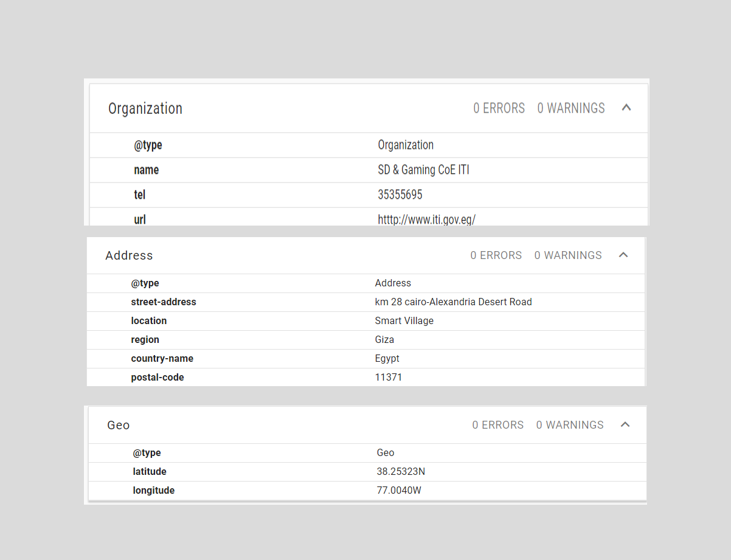Click the 0 ERRORS label for Geo

pos(498,424)
